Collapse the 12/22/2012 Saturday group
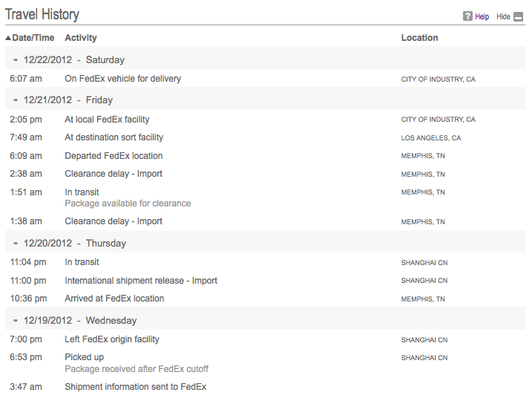Screen dimensions: 532x401 16,59
